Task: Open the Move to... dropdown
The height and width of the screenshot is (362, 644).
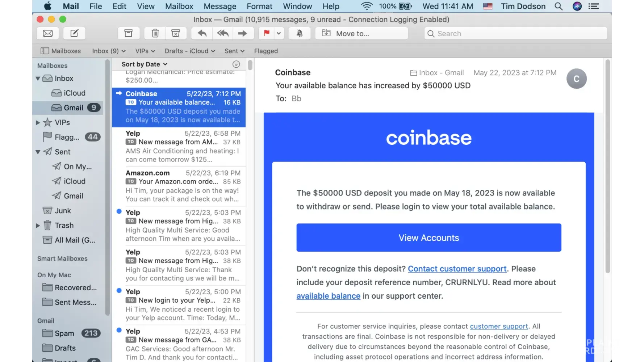Action: click(361, 33)
